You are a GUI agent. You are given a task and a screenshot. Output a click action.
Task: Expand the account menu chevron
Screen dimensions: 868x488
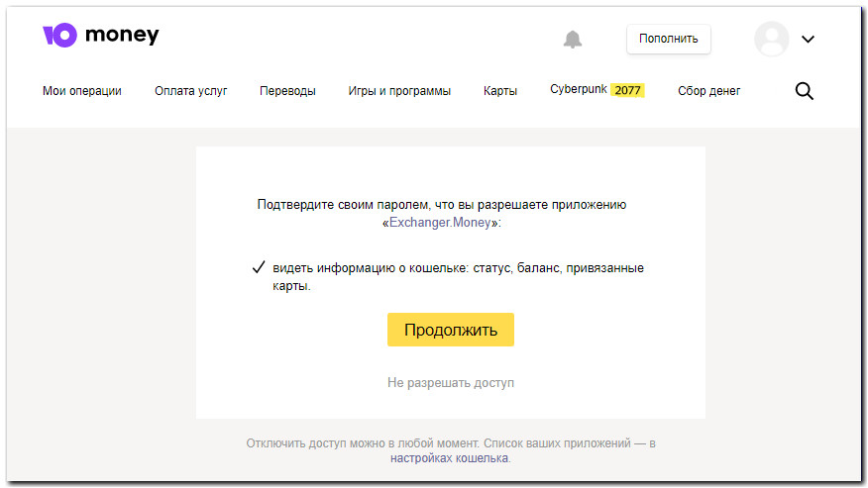click(808, 40)
